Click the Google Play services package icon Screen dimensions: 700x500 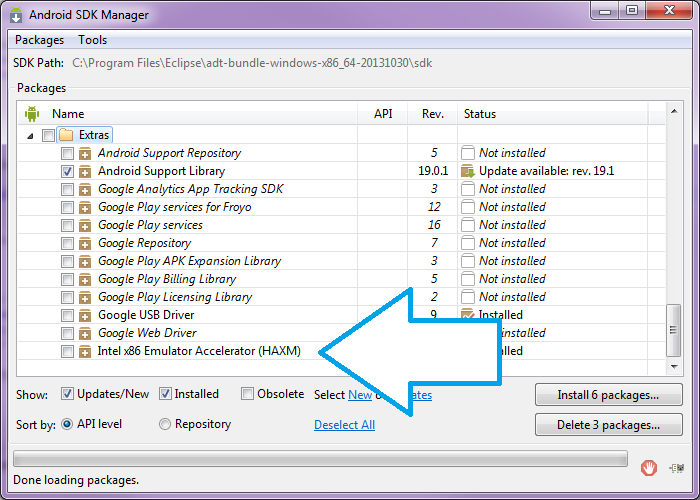(x=85, y=225)
